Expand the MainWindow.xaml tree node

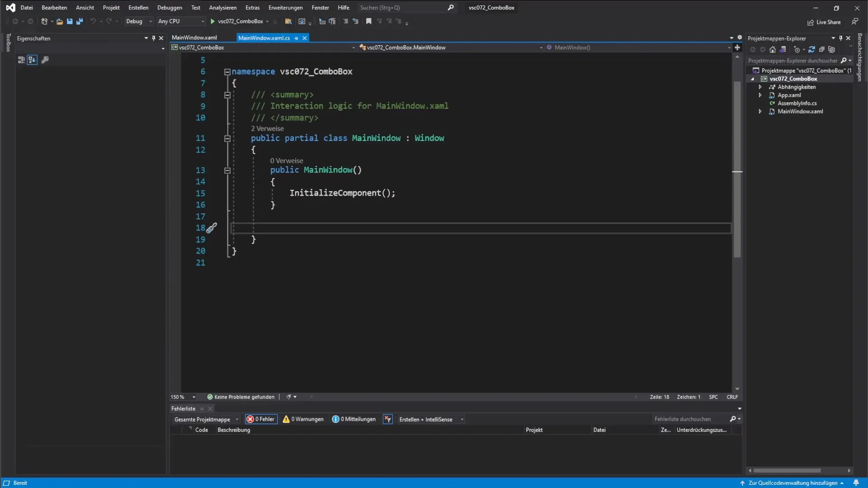760,112
